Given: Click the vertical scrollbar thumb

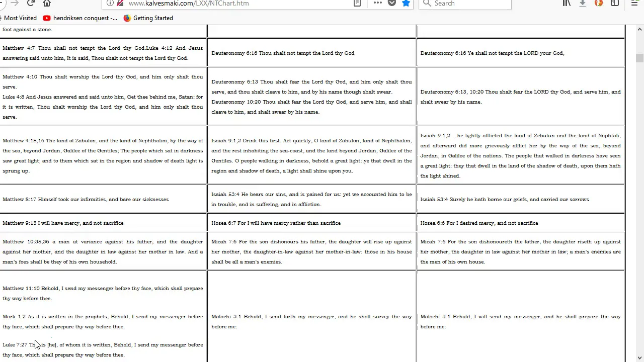Looking at the screenshot, I should pyautogui.click(x=639, y=58).
